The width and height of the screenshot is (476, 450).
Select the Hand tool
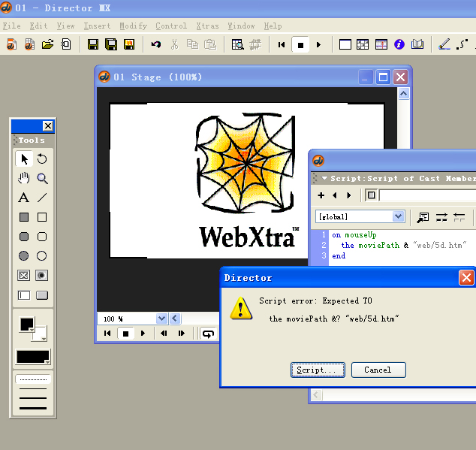click(24, 178)
